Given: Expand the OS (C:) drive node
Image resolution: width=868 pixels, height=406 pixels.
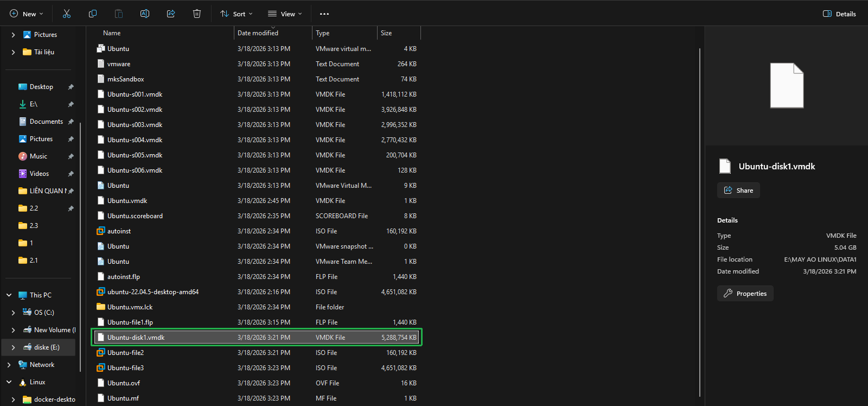Looking at the screenshot, I should (13, 313).
